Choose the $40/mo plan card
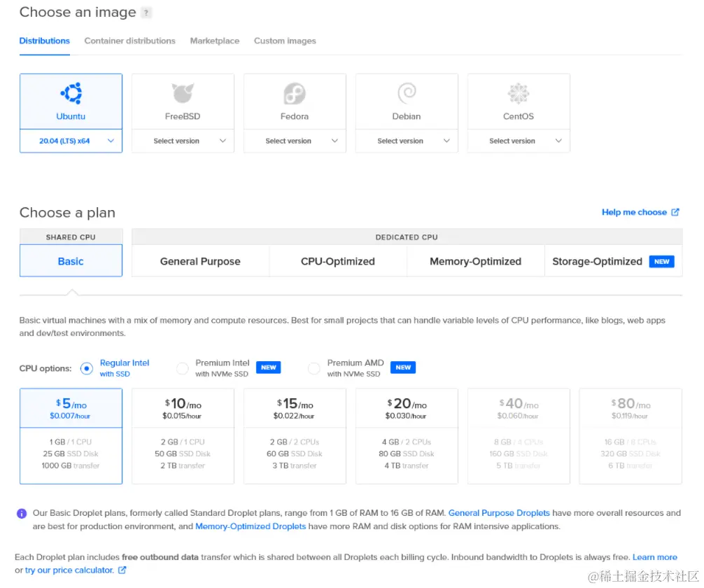Screen dimensions: 704x588 pyautogui.click(x=519, y=436)
